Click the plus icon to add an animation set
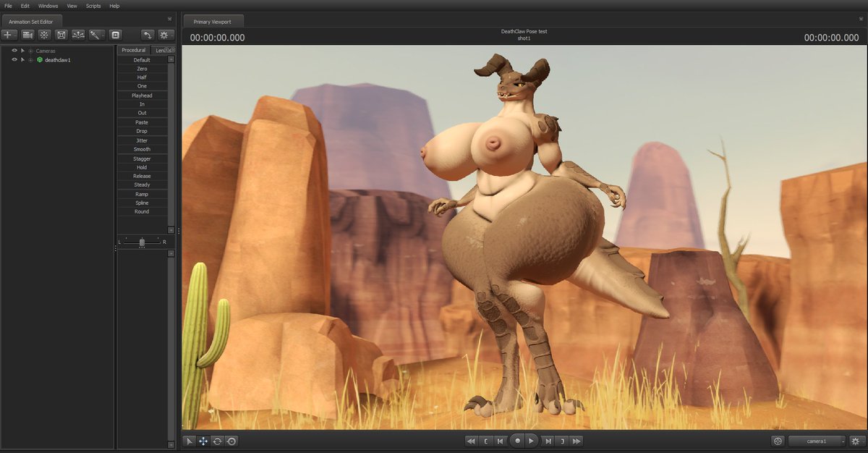Image resolution: width=868 pixels, height=453 pixels. 9,35
